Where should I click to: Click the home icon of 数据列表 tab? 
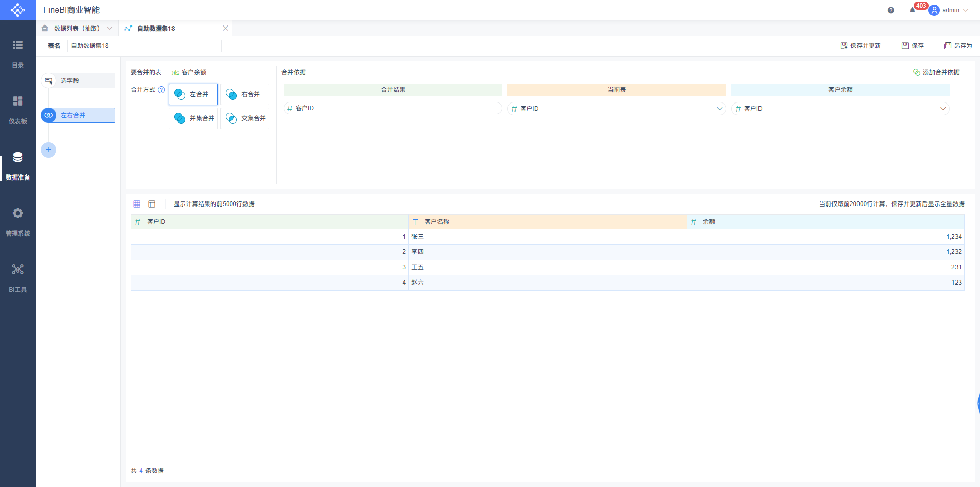[45, 28]
